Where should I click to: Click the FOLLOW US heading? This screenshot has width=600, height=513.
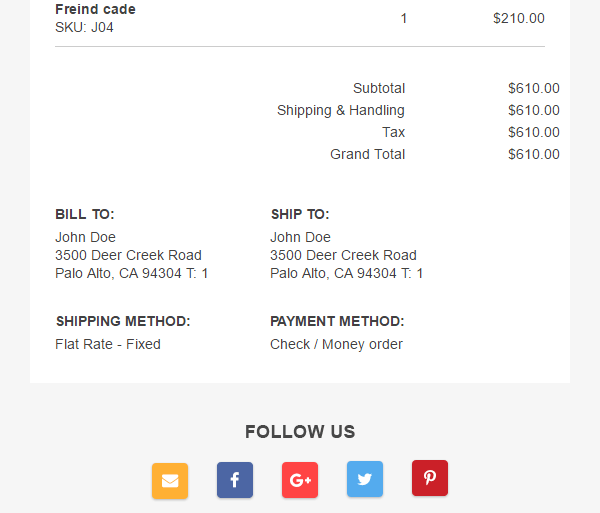[300, 432]
